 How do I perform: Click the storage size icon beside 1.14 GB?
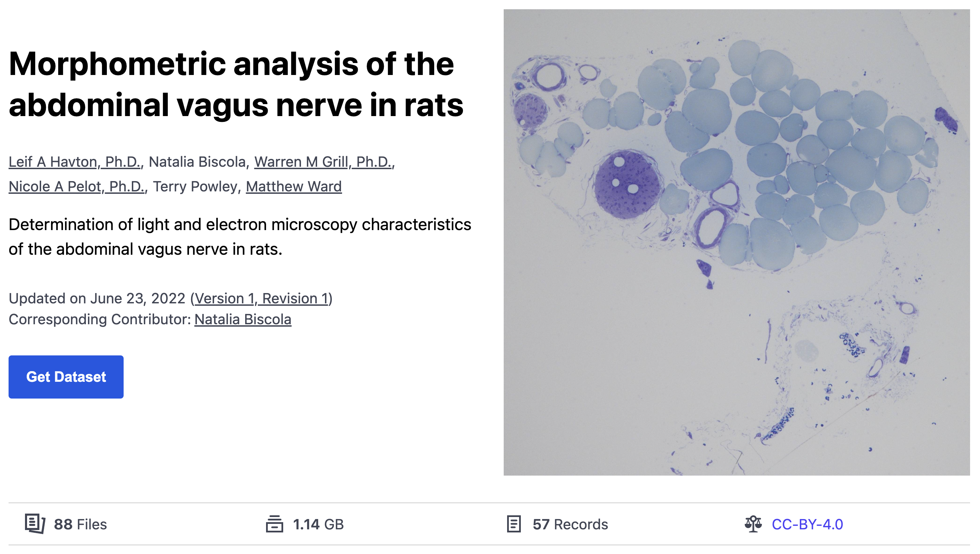click(x=274, y=524)
